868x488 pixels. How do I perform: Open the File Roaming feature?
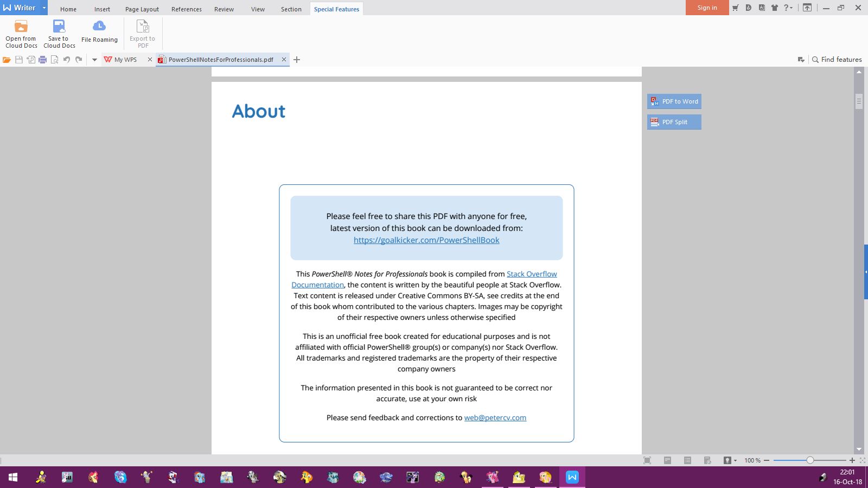point(99,31)
